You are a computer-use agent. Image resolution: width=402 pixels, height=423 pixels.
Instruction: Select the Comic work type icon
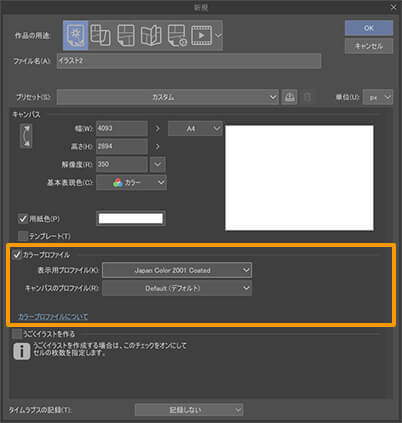pyautogui.click(x=126, y=35)
